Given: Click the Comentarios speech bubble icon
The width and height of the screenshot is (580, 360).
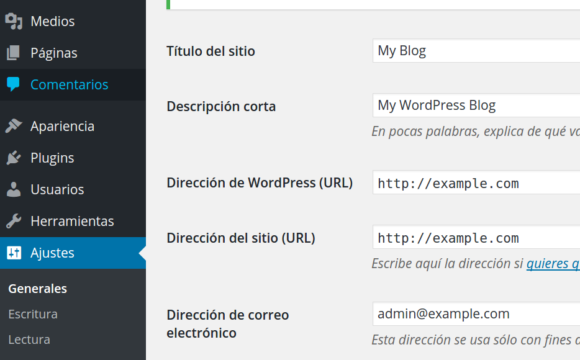Looking at the screenshot, I should [x=13, y=84].
